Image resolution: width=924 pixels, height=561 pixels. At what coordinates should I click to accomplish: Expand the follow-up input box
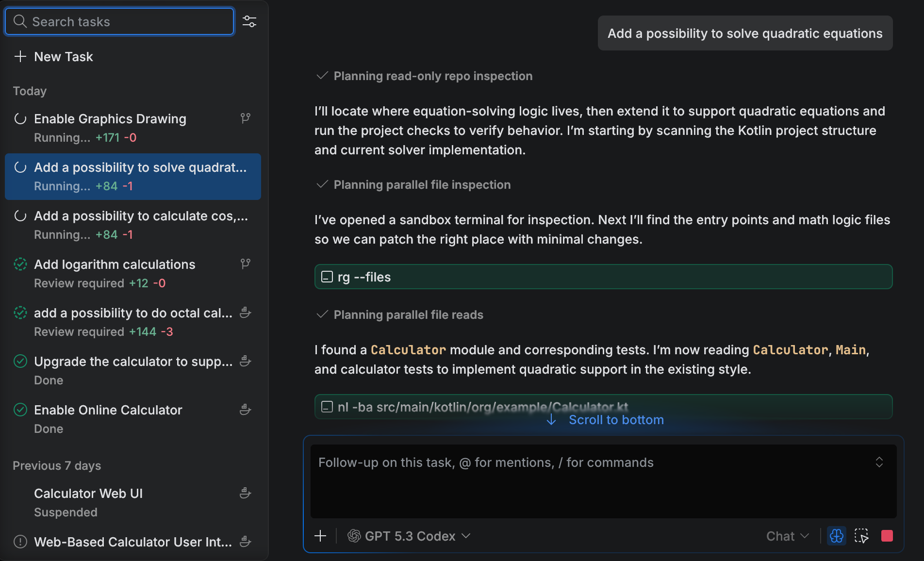[879, 462]
